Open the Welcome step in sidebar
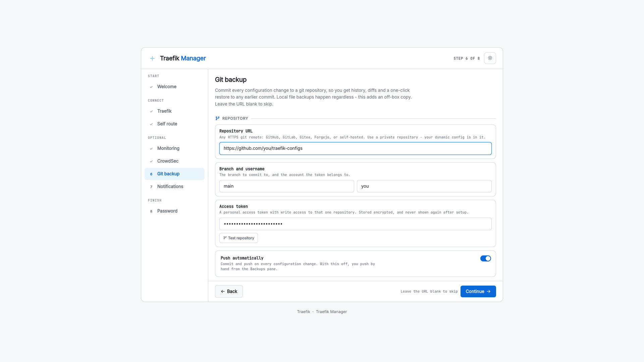Viewport: 644px width, 362px height. pyautogui.click(x=174, y=87)
